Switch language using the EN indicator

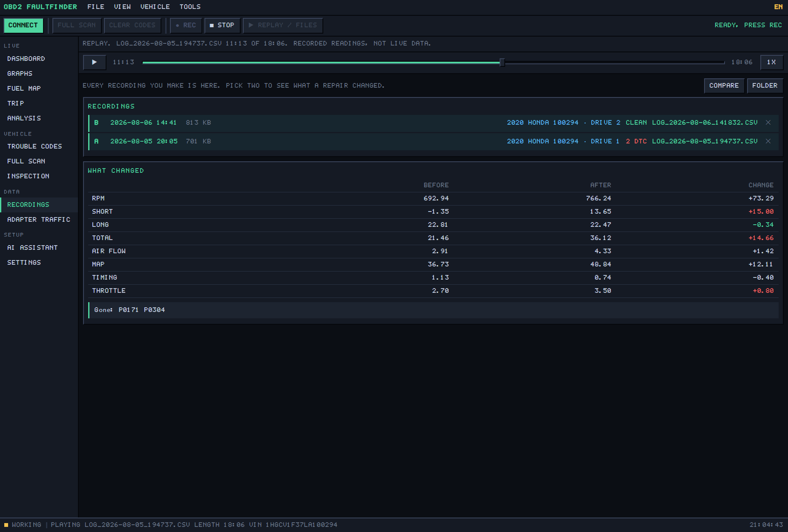point(778,7)
